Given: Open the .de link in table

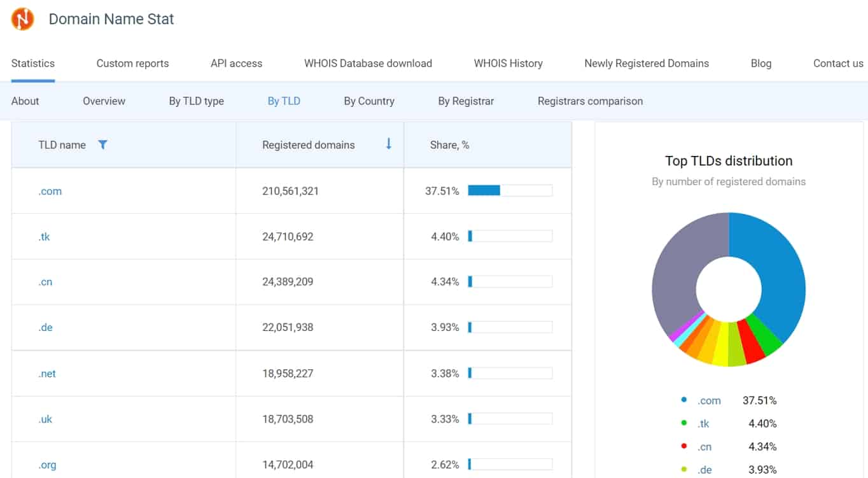Looking at the screenshot, I should pyautogui.click(x=45, y=327).
